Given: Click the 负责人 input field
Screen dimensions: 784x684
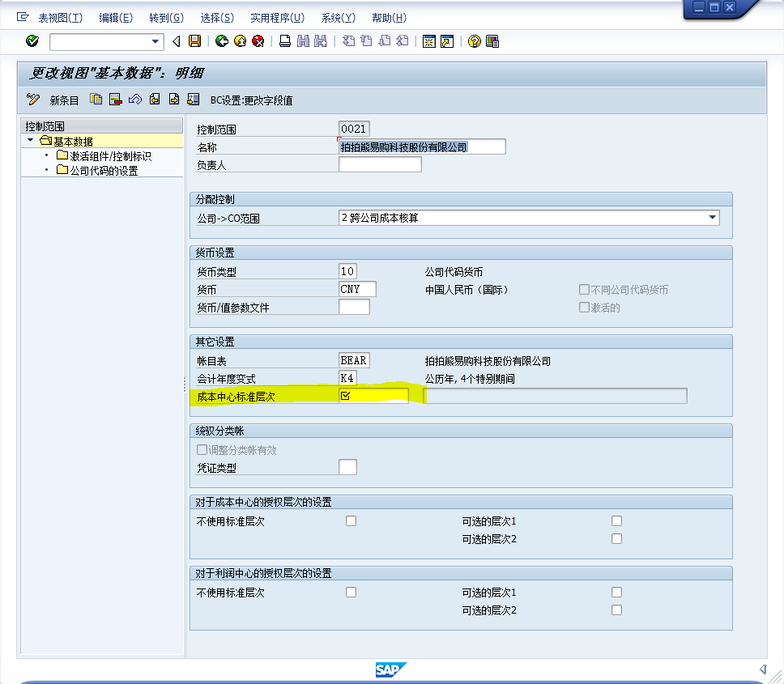Looking at the screenshot, I should coord(380,164).
